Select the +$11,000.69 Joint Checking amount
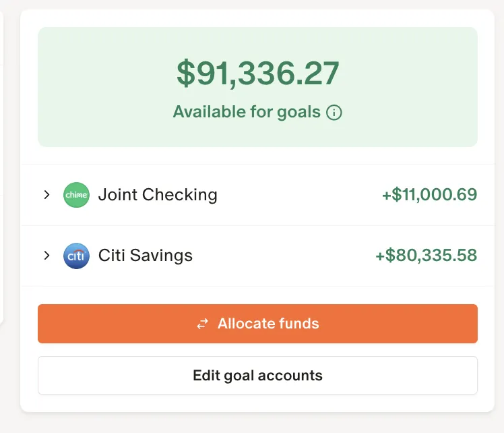The image size is (504, 433). click(x=429, y=195)
